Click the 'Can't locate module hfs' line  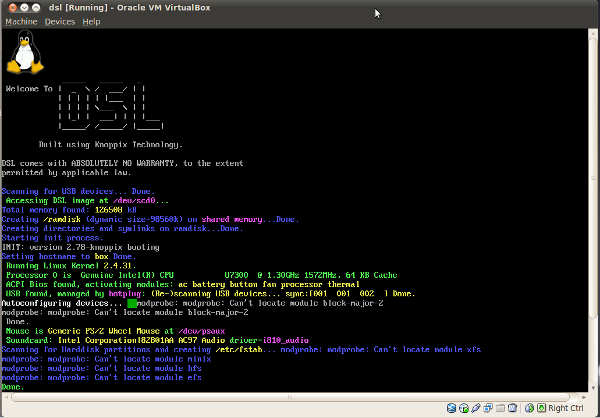click(x=101, y=368)
